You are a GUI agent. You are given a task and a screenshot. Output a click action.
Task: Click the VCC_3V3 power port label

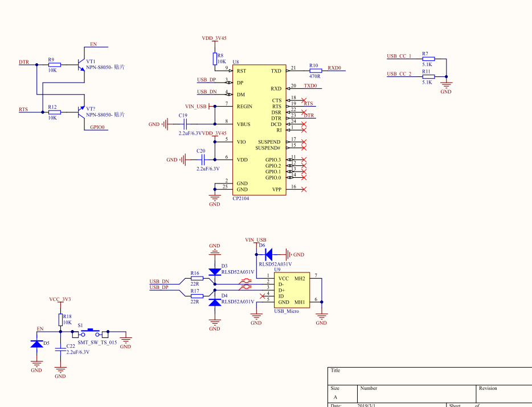[x=60, y=299]
